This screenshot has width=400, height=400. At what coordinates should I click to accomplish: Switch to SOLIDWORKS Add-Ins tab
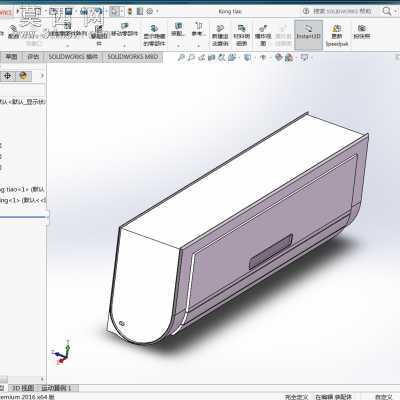(x=73, y=57)
